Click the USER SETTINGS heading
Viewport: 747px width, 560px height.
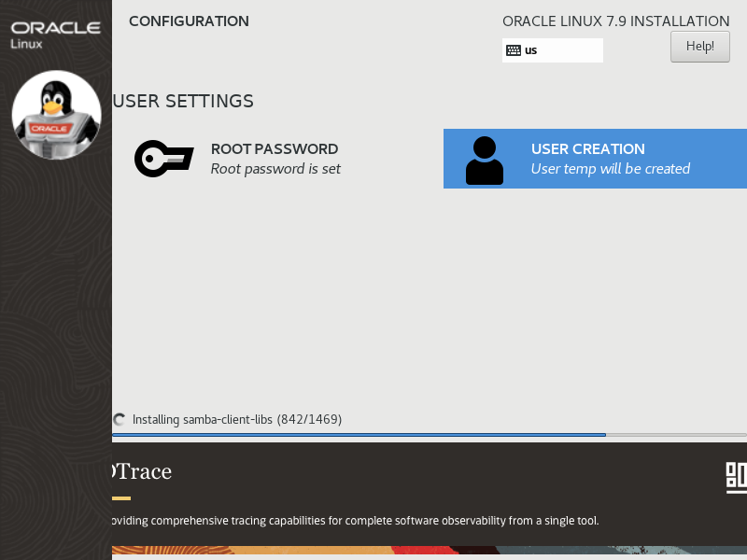[183, 102]
